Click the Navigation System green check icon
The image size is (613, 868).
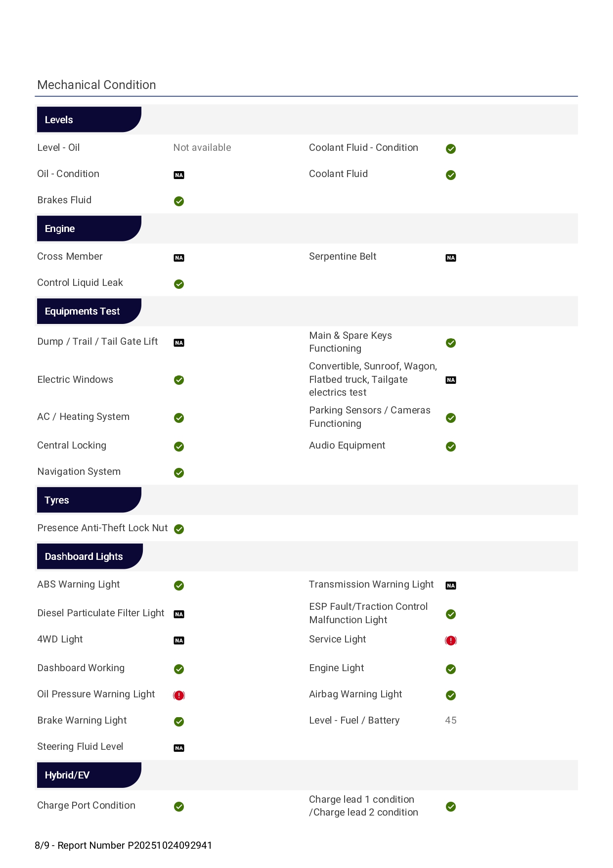179,473
